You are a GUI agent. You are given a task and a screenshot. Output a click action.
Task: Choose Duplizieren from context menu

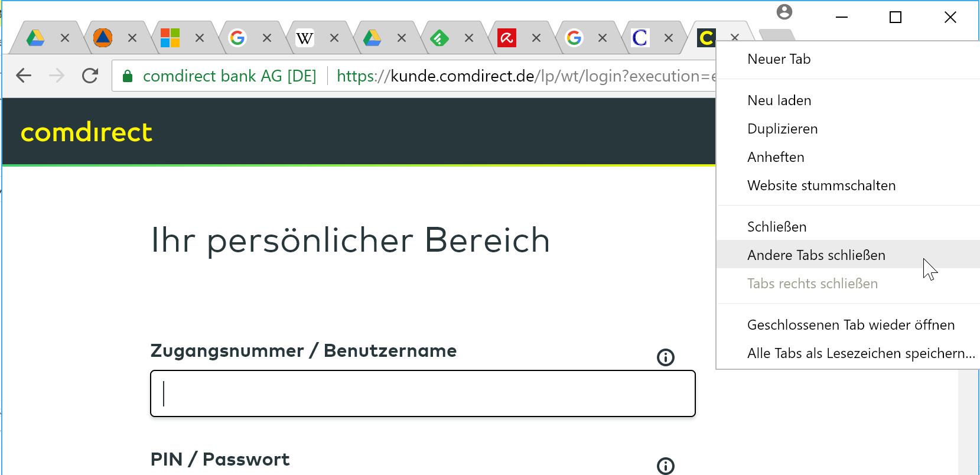pyautogui.click(x=848, y=129)
